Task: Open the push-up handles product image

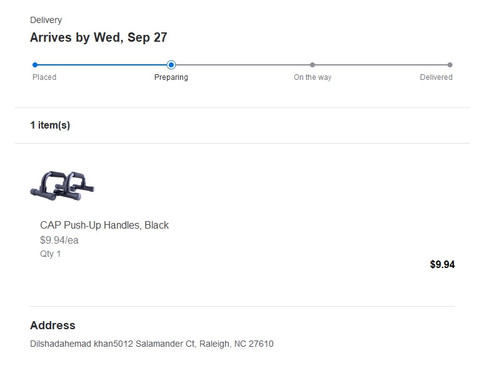Action: tap(62, 186)
